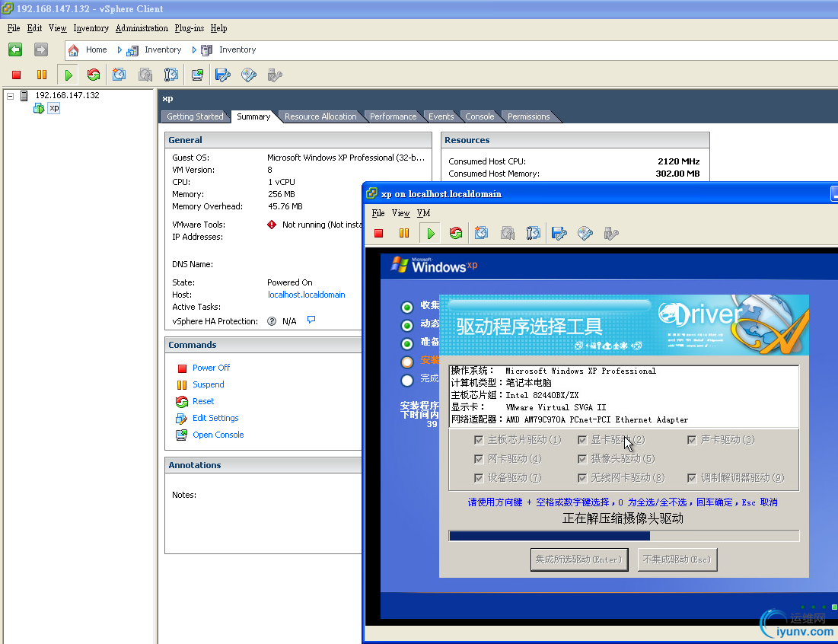Click the reset icon in the xp console window
The height and width of the screenshot is (644, 838).
[456, 233]
